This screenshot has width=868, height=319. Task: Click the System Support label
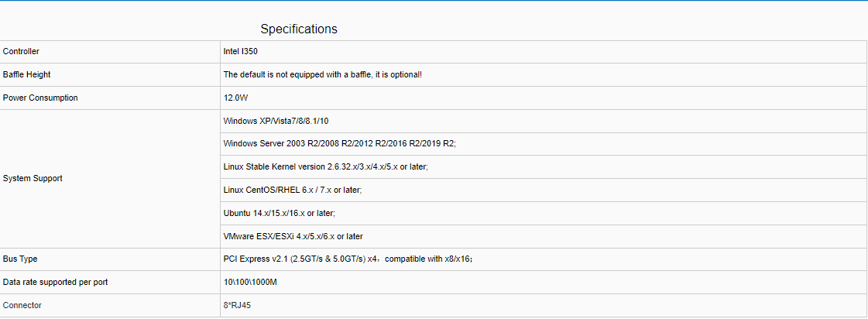click(33, 179)
